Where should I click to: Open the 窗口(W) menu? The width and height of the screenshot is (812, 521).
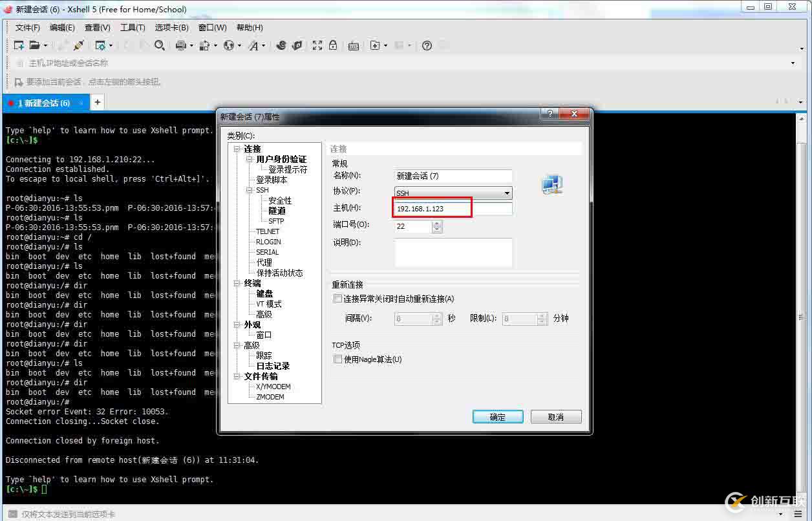tap(212, 28)
